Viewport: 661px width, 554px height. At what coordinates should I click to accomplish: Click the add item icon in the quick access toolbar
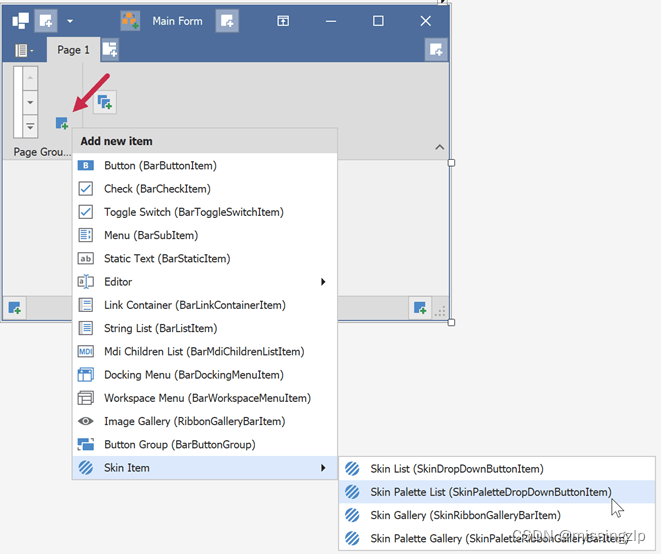(45, 20)
